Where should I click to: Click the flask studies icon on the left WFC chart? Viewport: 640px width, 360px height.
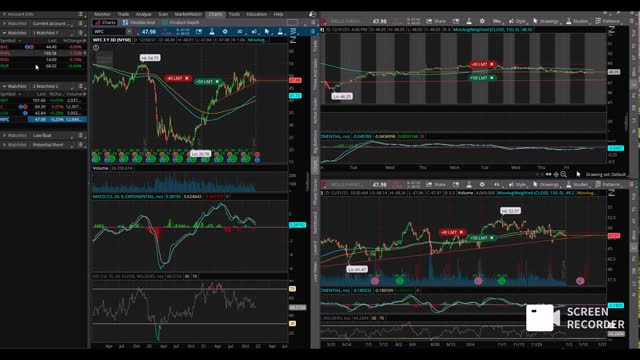(x=212, y=31)
